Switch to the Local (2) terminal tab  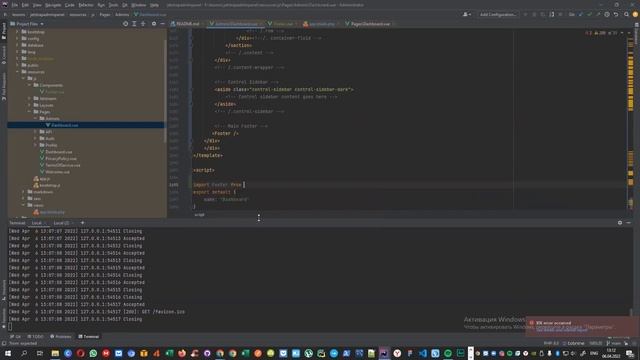(x=61, y=223)
